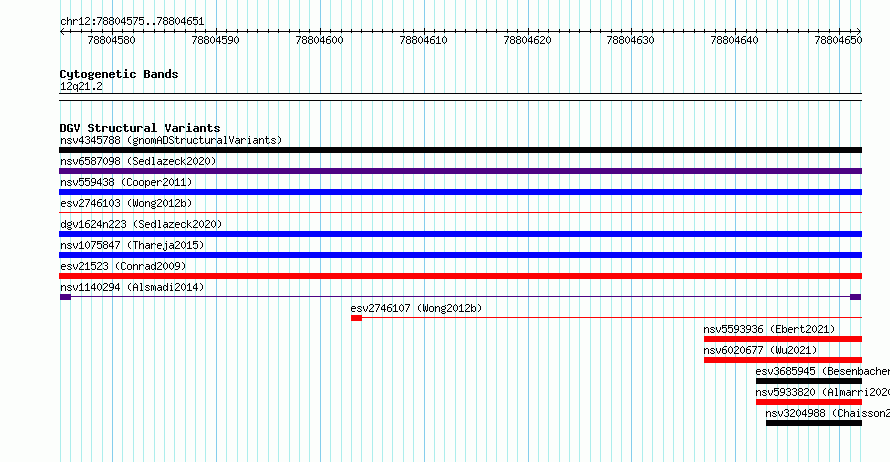The width and height of the screenshot is (890, 462).
Task: Click the thin red esv2746103 variant line
Action: point(460,213)
